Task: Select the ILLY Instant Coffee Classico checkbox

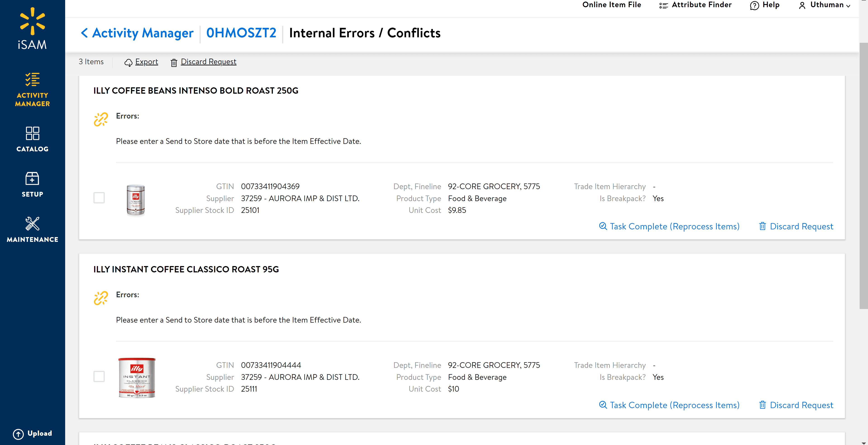Action: tap(99, 376)
